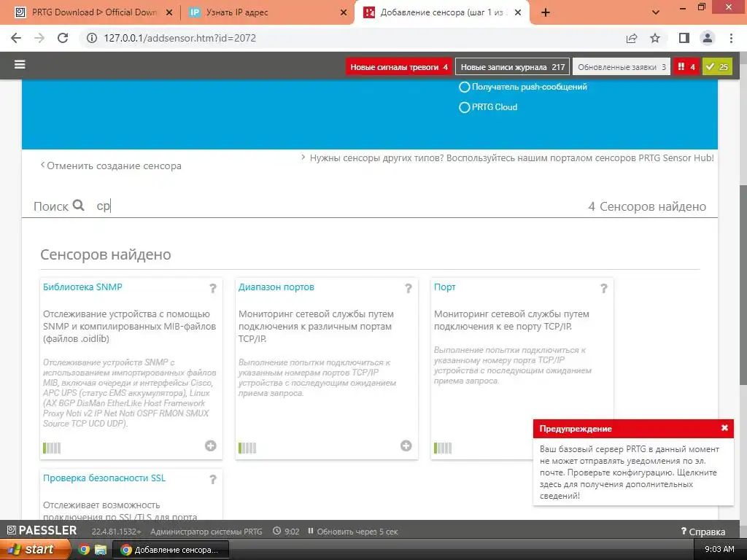747x560 pixels.
Task: Open Chrome from the taskbar quick launch
Action: (84, 549)
